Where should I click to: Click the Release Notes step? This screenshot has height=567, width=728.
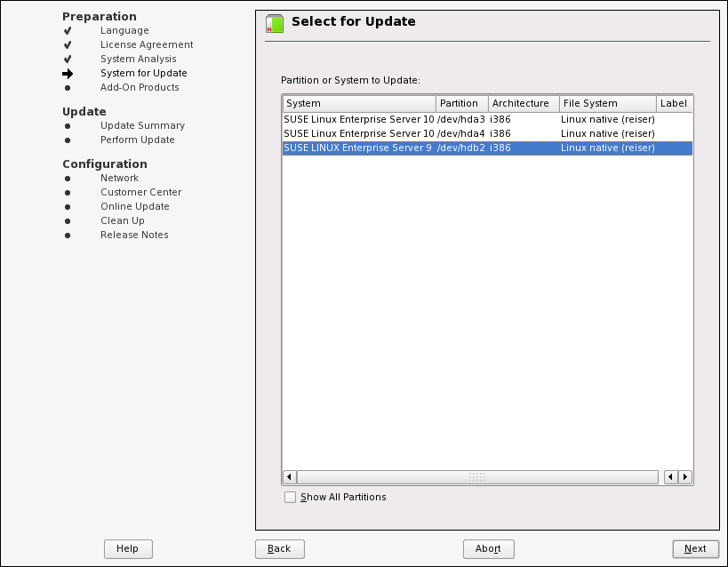tap(134, 235)
